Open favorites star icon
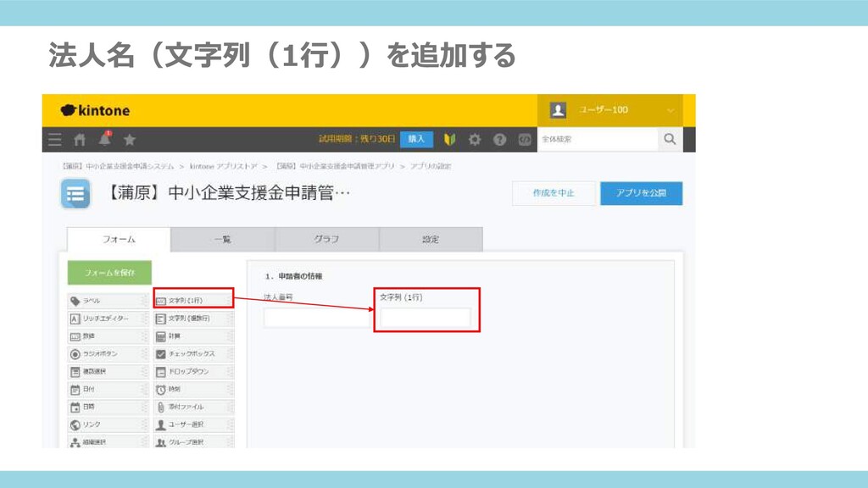The image size is (868, 488). [x=130, y=140]
